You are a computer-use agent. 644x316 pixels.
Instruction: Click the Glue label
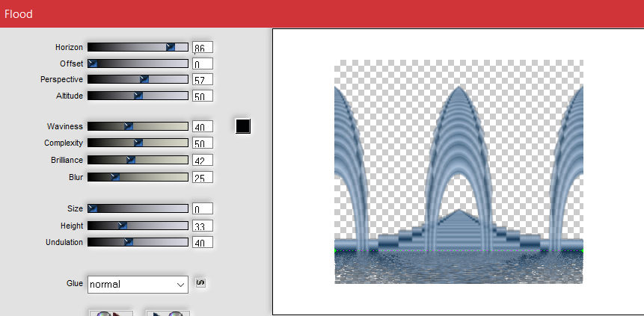(74, 283)
